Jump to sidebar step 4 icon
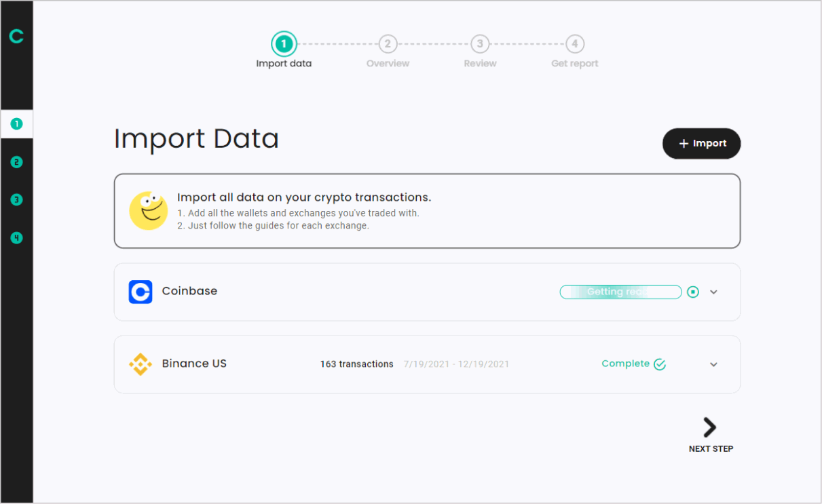 [x=16, y=238]
